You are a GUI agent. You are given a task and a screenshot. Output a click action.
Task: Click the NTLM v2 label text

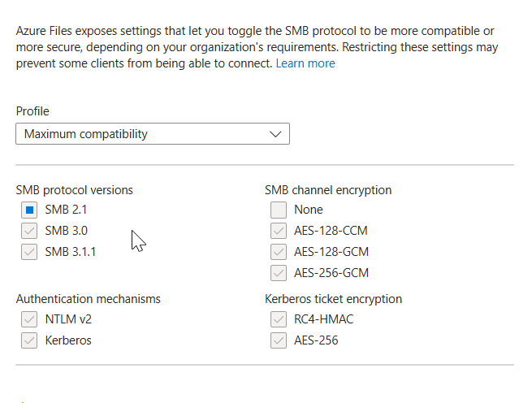coord(68,319)
